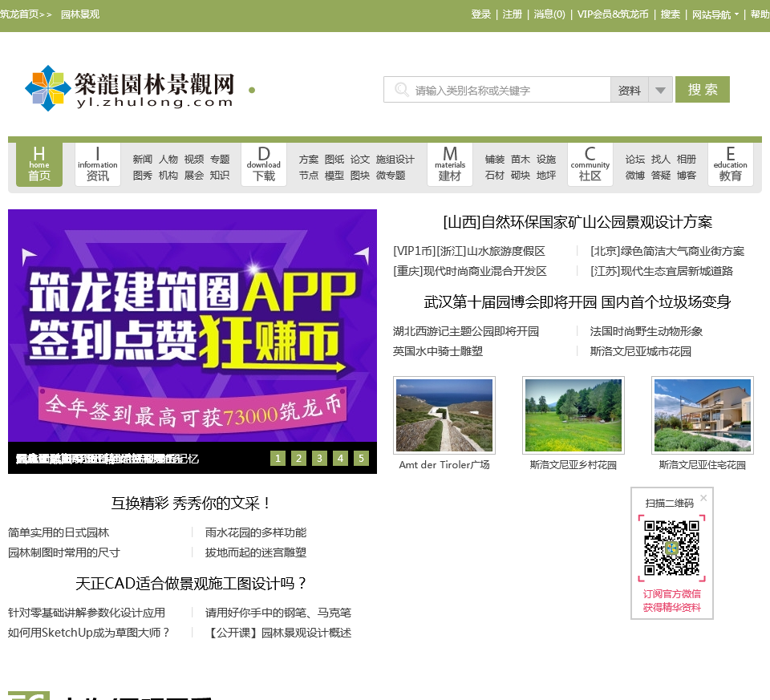Click the WeChat QR code image

672,548
